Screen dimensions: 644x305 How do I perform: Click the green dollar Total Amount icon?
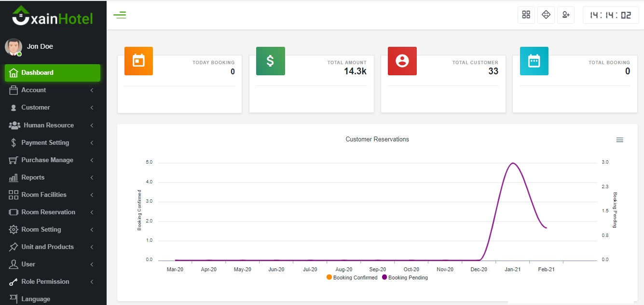click(270, 61)
